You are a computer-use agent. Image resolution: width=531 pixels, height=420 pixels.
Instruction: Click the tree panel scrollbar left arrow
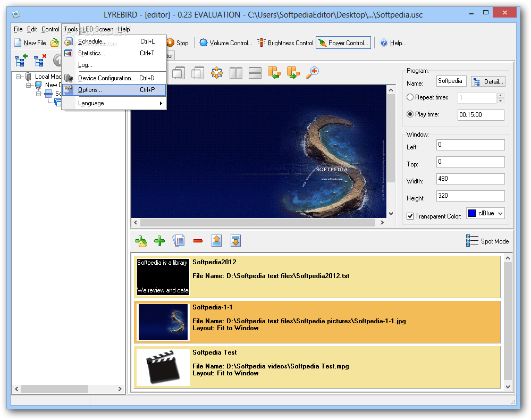click(16, 389)
